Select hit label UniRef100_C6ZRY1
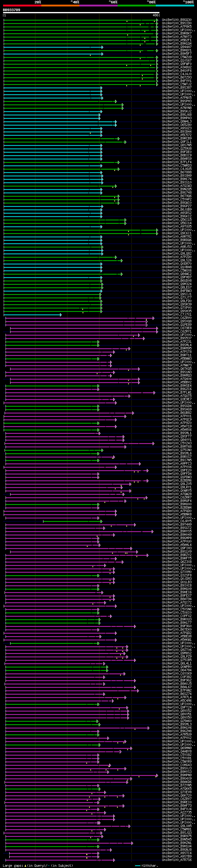The width and height of the screenshot is (197, 868). [177, 331]
